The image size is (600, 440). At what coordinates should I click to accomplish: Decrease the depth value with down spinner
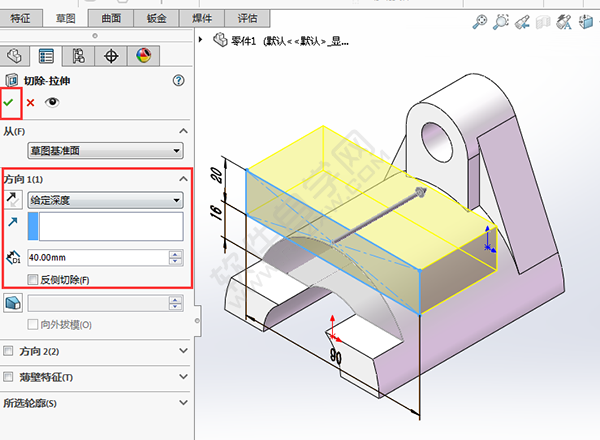176,261
